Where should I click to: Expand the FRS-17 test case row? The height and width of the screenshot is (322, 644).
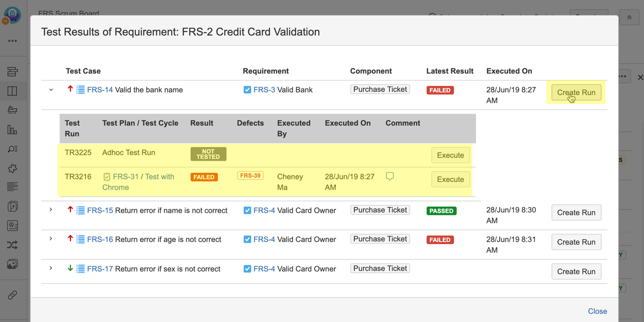pos(51,268)
